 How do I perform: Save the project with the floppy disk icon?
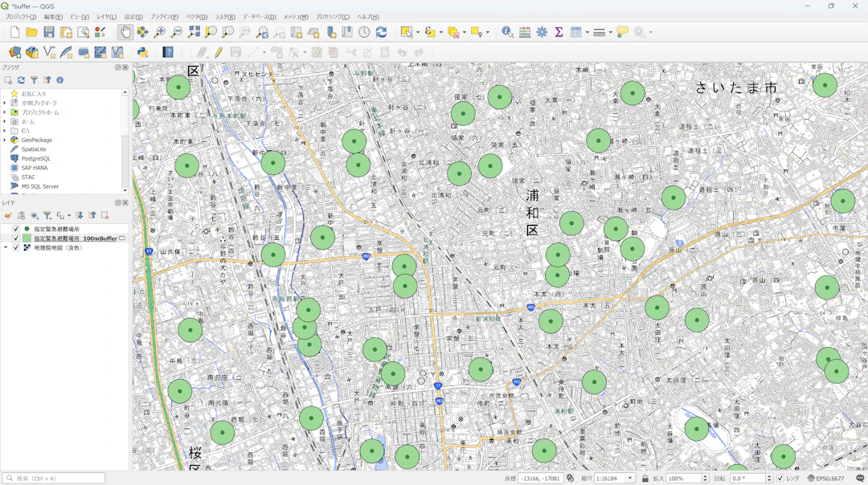click(x=49, y=32)
